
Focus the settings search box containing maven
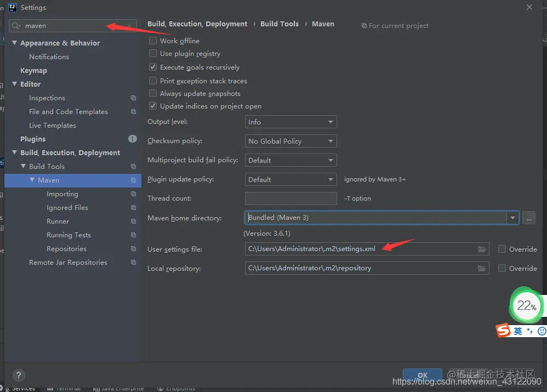72,26
